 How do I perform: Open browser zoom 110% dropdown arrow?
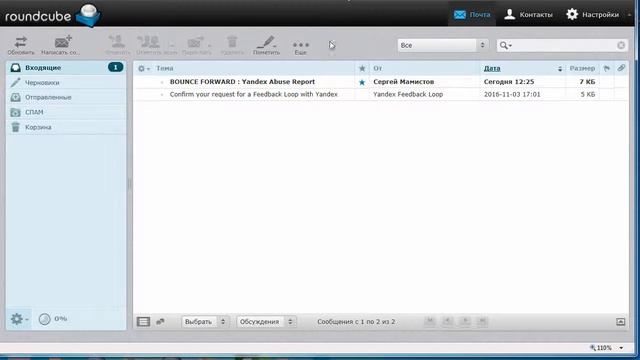tap(621, 348)
